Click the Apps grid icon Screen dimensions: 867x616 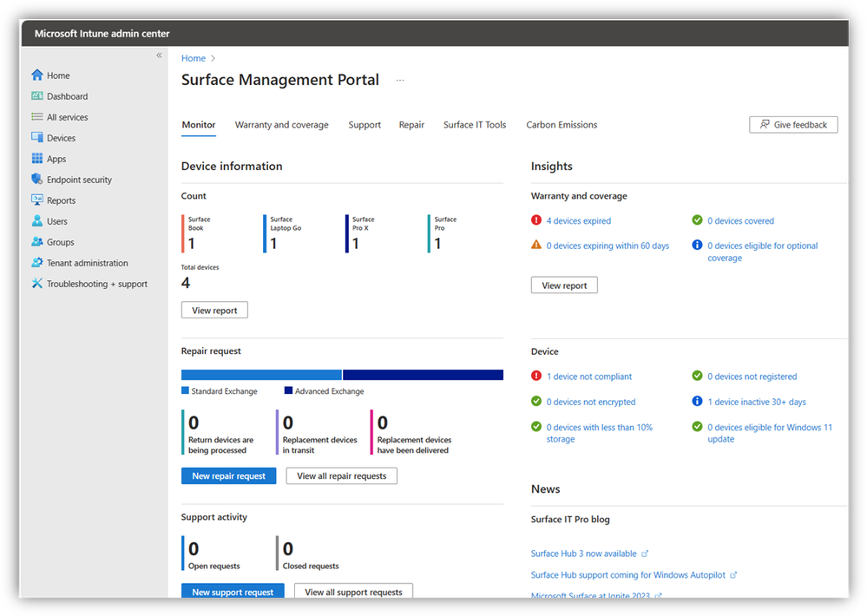click(x=37, y=159)
